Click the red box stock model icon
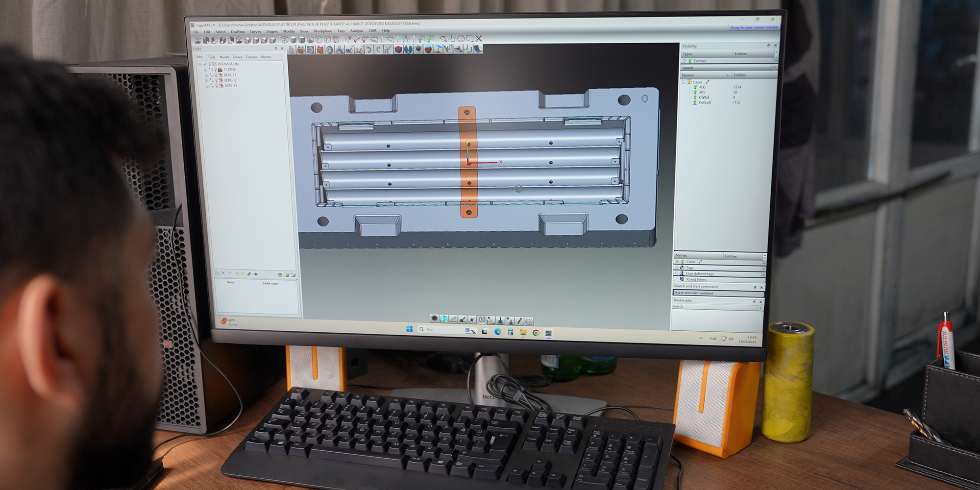980x490 pixels. [398, 49]
